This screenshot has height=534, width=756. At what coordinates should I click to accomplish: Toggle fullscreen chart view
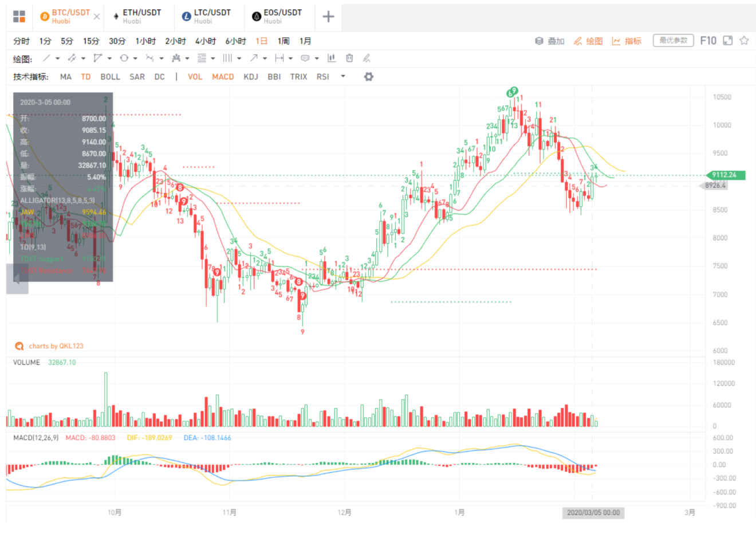[x=728, y=40]
